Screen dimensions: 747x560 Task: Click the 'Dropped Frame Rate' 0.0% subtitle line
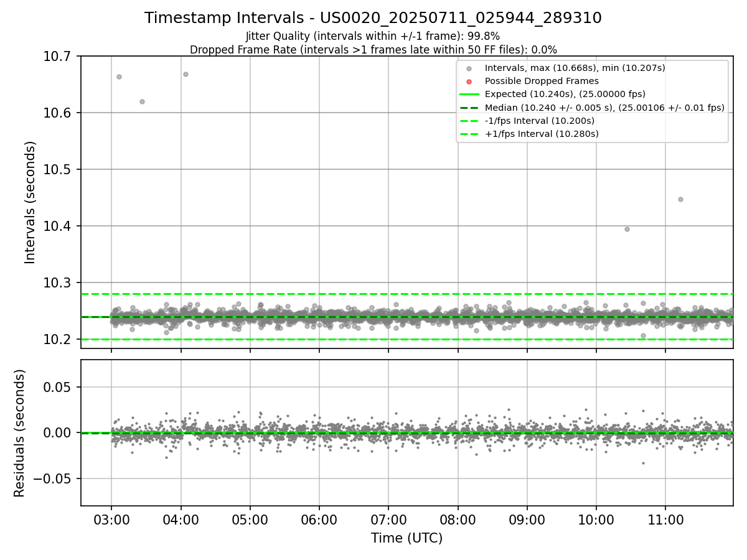[x=373, y=50]
